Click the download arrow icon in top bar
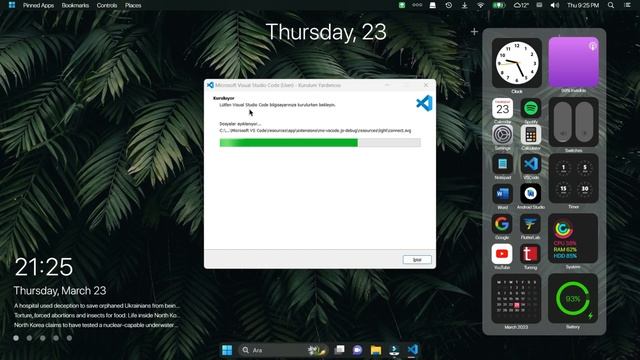 (x=464, y=5)
